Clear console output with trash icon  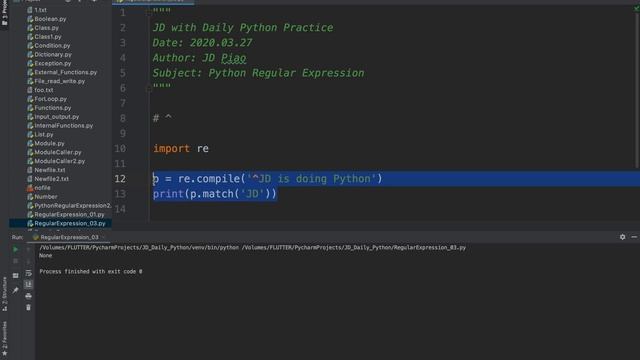[28, 307]
